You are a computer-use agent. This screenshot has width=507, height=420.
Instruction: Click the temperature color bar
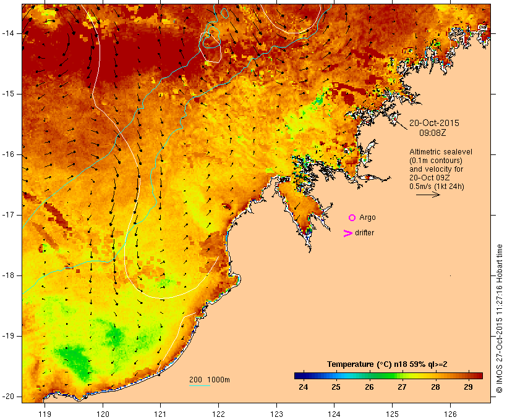pos(388,376)
